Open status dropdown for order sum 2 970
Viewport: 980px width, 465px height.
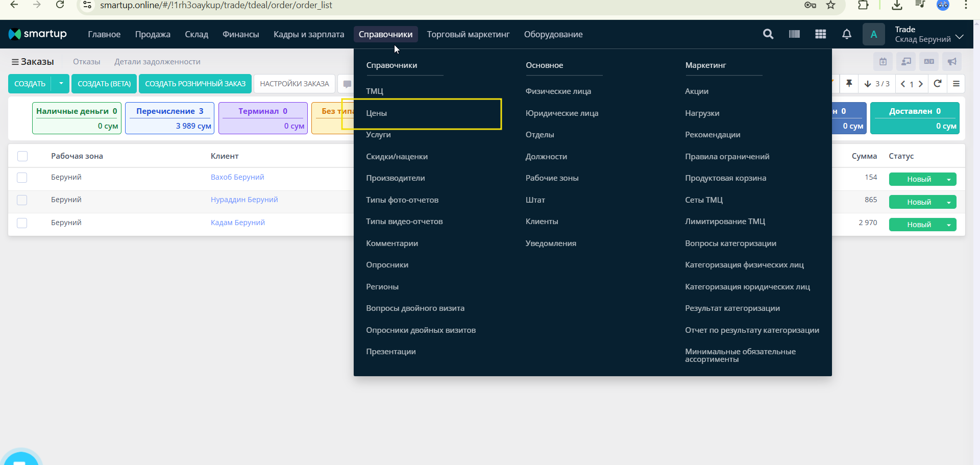point(949,225)
